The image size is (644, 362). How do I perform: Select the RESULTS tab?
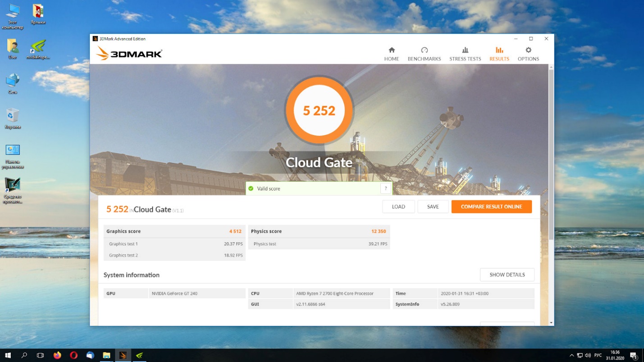[x=499, y=54]
